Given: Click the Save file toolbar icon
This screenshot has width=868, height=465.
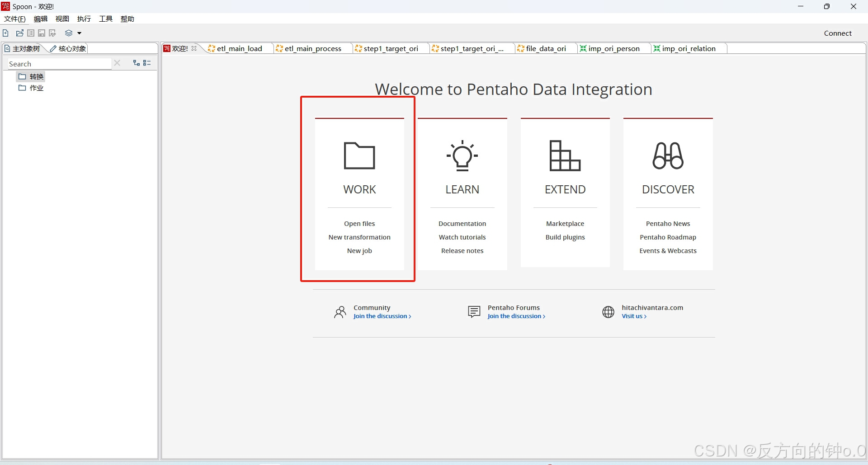Looking at the screenshot, I should point(42,33).
